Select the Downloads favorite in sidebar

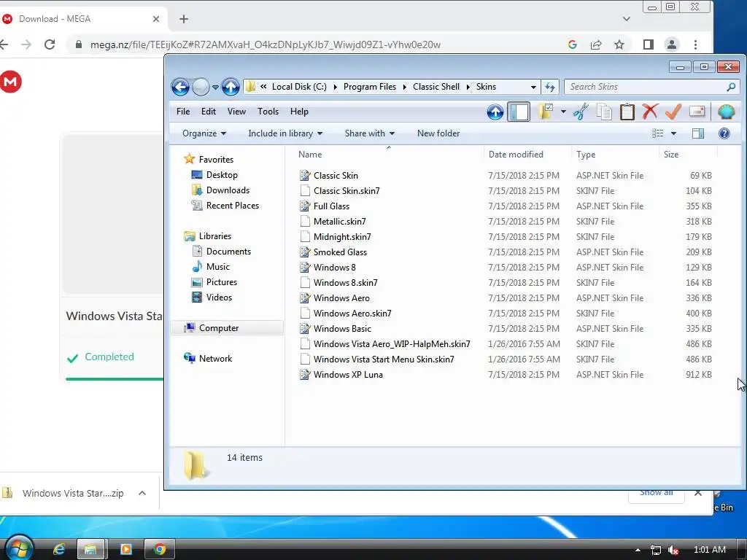pos(228,190)
